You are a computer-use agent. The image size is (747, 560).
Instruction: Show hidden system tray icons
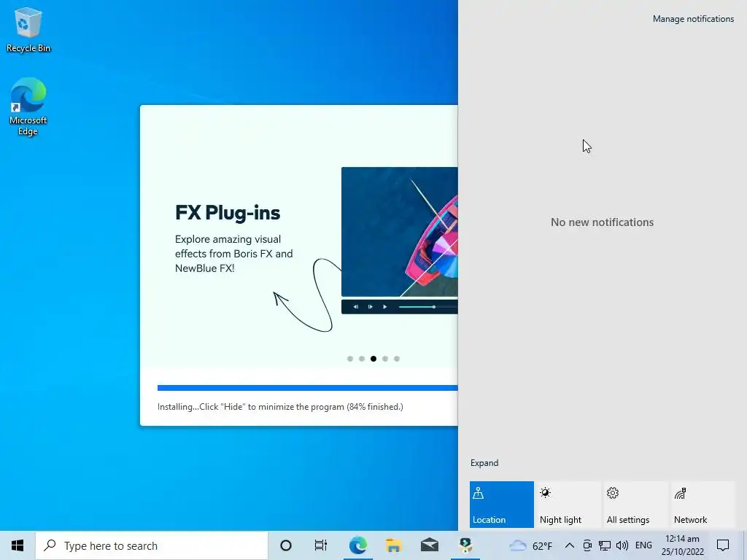[x=569, y=545]
